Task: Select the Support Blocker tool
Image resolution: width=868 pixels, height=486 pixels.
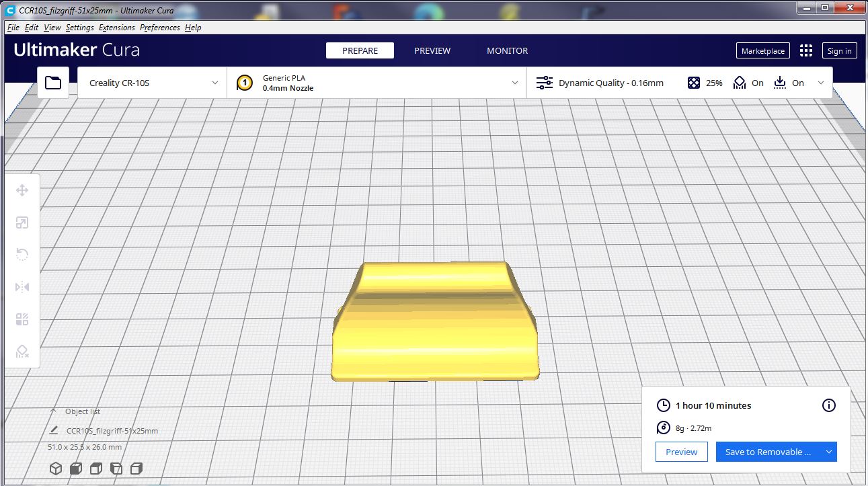Action: 22,352
